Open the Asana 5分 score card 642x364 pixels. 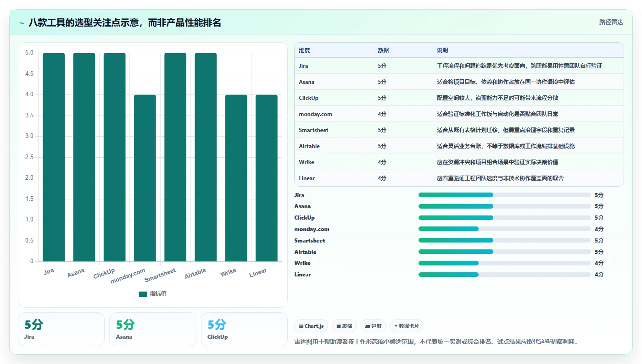[x=152, y=329]
